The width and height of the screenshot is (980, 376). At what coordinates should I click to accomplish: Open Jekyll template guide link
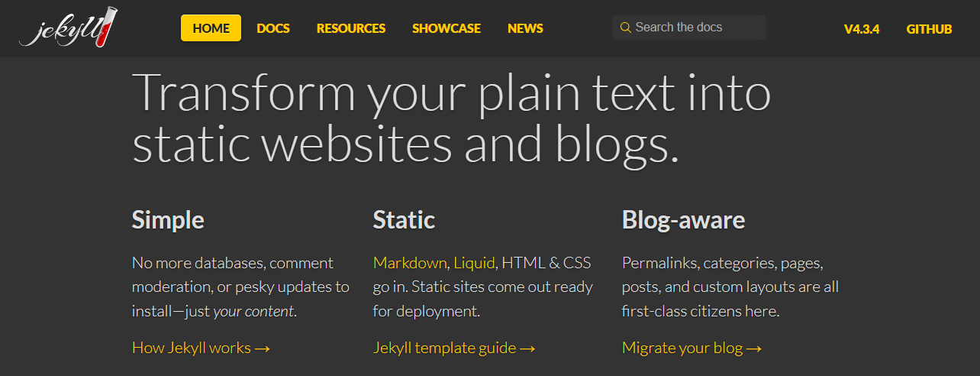coord(454,348)
